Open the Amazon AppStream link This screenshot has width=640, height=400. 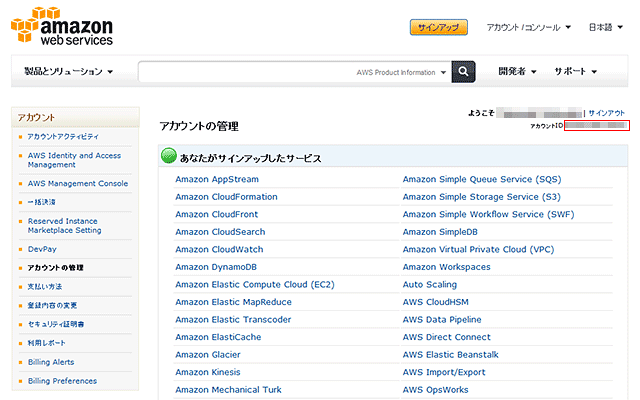coord(217,179)
